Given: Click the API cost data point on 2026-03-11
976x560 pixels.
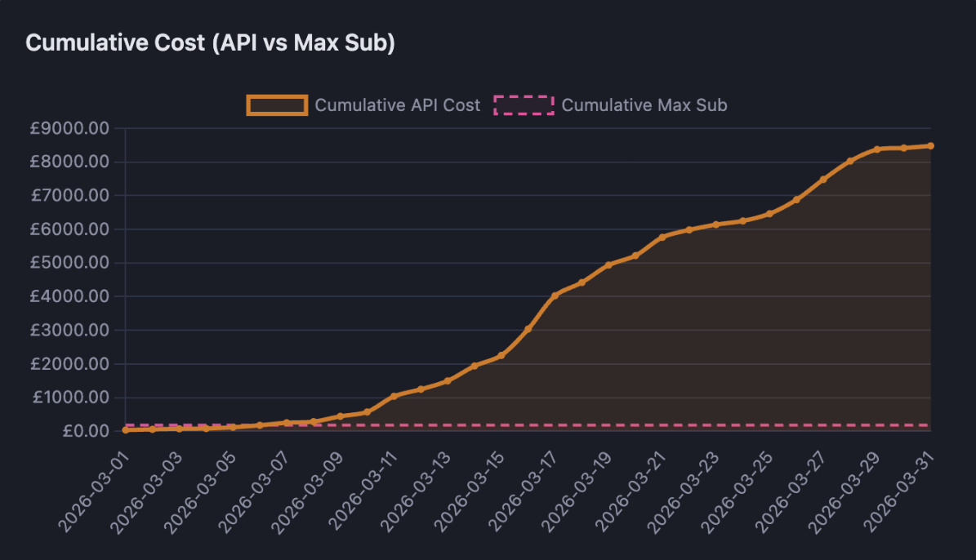Looking at the screenshot, I should tap(394, 396).
